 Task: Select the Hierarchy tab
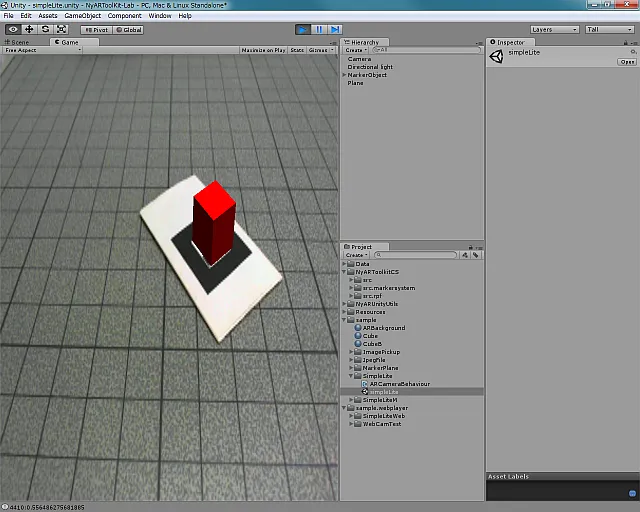(x=365, y=42)
